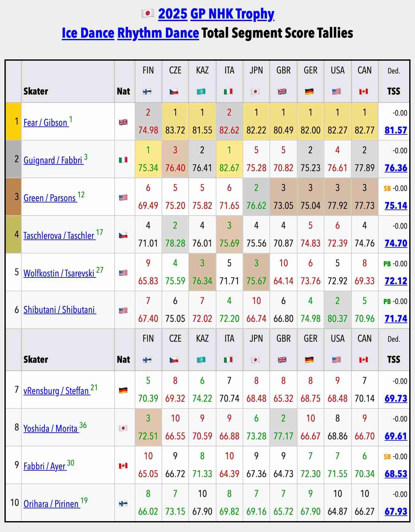Viewport: 415px width, 532px height.
Task: Click the 71.74 TSS link
Action: 396,319
